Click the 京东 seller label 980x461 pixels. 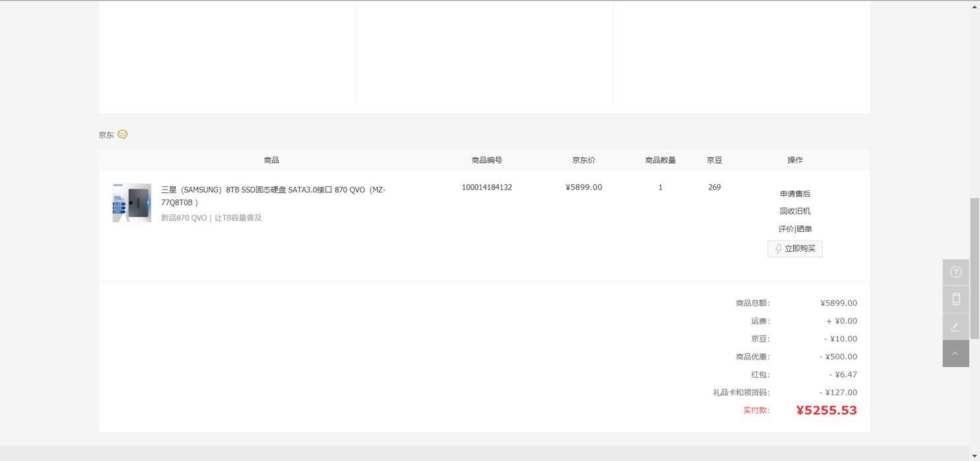(x=106, y=135)
